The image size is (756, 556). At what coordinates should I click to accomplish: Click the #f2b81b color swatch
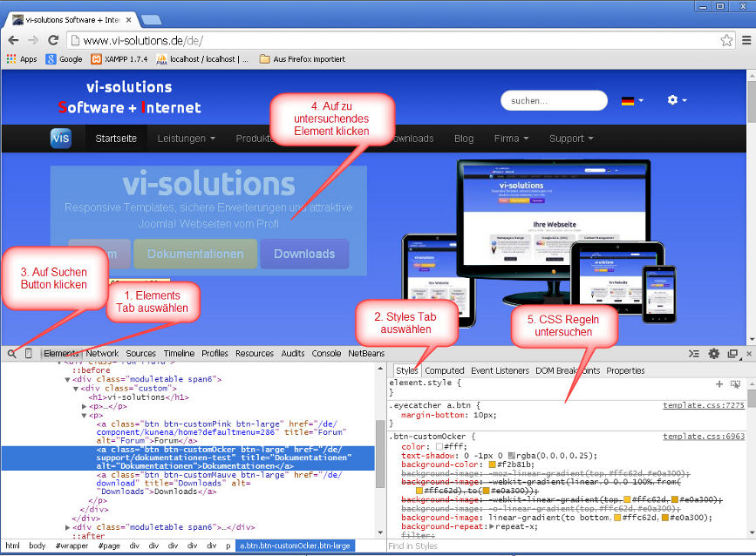click(x=491, y=465)
